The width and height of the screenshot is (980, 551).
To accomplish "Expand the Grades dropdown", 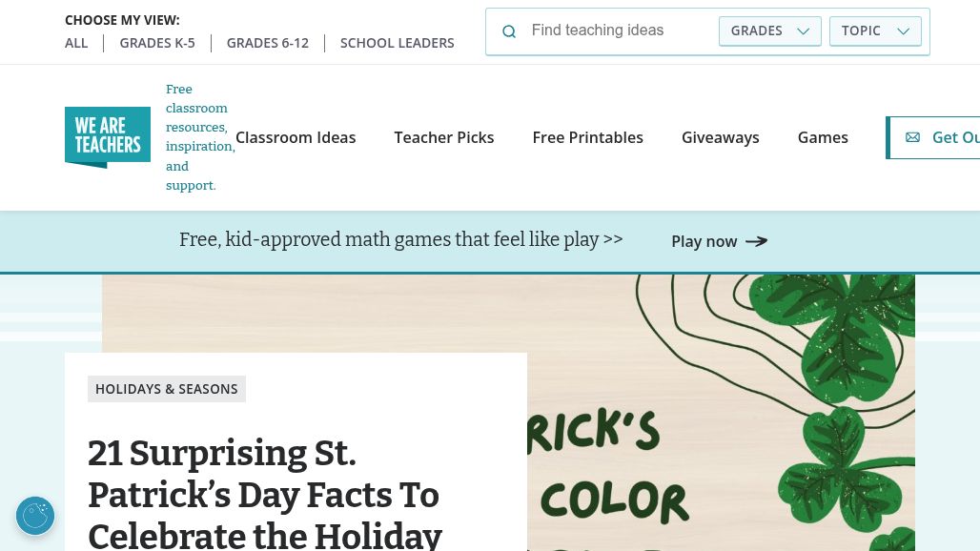I will [x=769, y=31].
